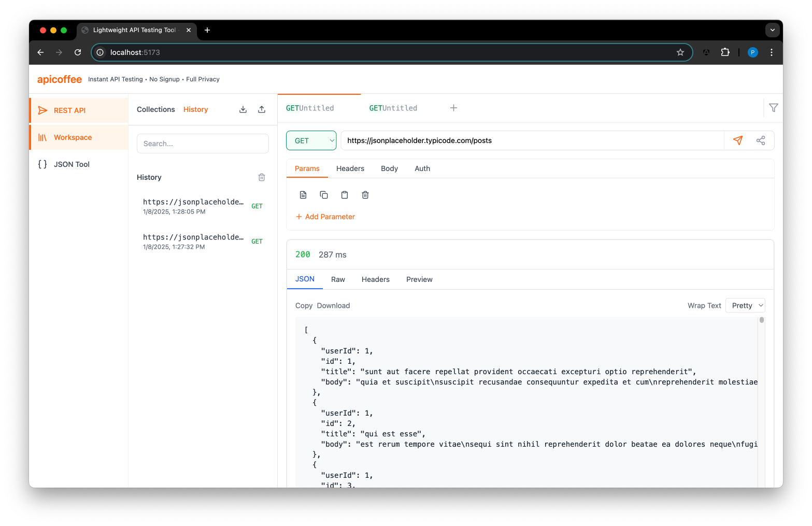Go back with the browser back arrow
The height and width of the screenshot is (526, 812).
tap(40, 52)
